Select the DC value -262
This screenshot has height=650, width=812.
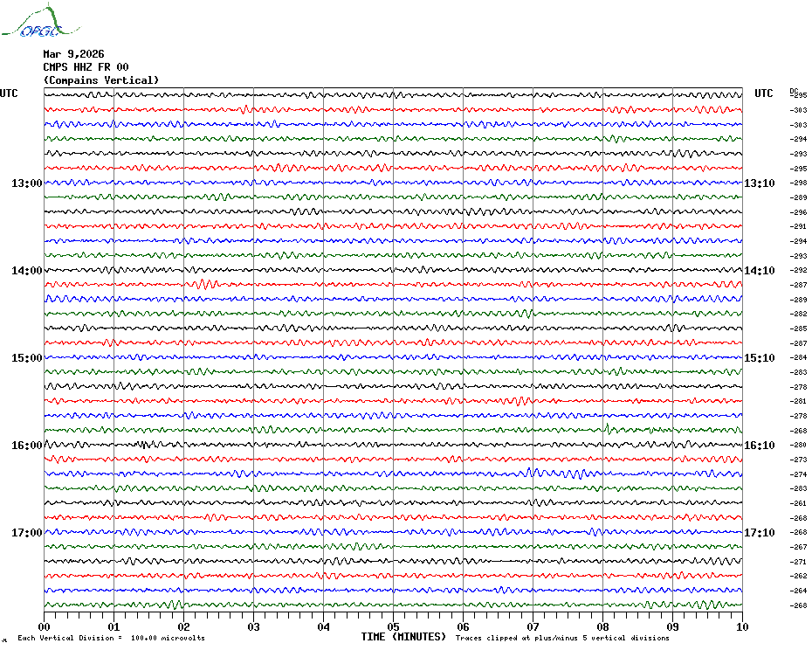(x=798, y=576)
